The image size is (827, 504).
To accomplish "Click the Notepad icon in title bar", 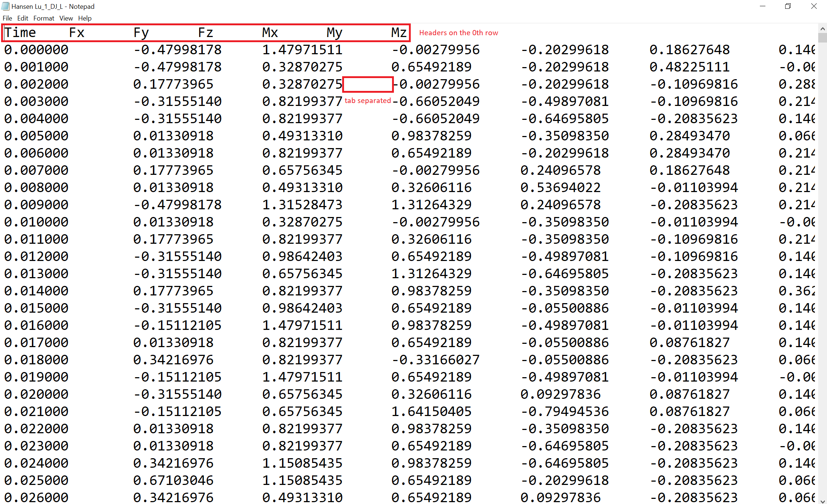I will [x=5, y=6].
